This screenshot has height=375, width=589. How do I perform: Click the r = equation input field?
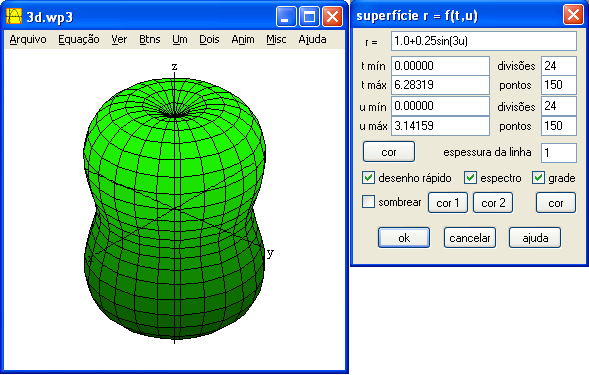[x=484, y=41]
